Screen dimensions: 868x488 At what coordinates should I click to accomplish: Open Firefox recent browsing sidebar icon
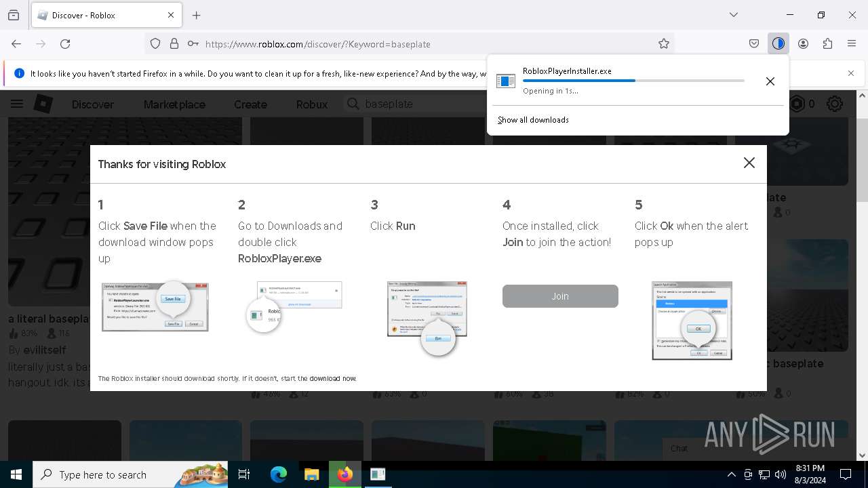click(x=14, y=15)
